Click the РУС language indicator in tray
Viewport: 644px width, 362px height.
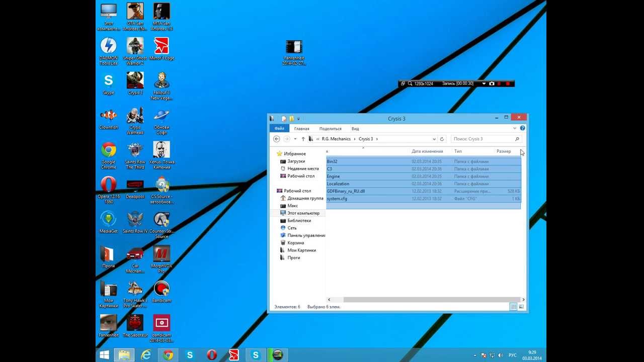click(513, 355)
